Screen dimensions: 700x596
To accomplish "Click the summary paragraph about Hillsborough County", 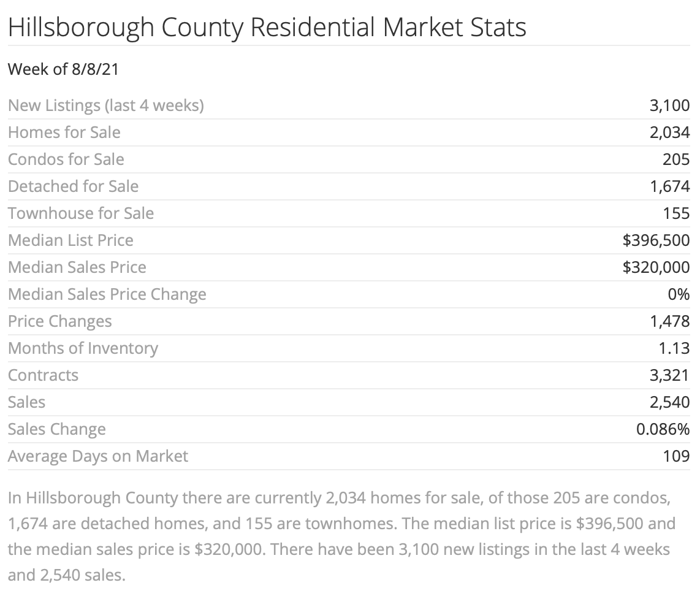I will click(341, 536).
